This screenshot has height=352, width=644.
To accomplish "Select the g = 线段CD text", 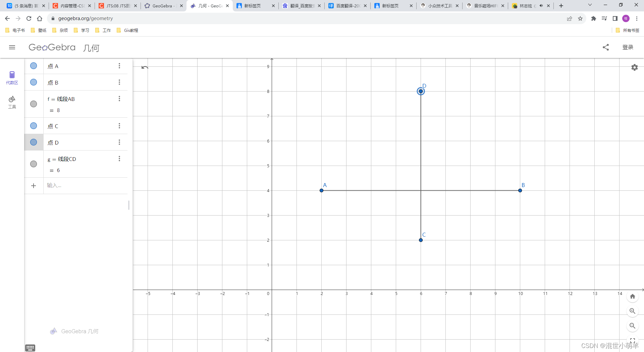I will click(62, 159).
